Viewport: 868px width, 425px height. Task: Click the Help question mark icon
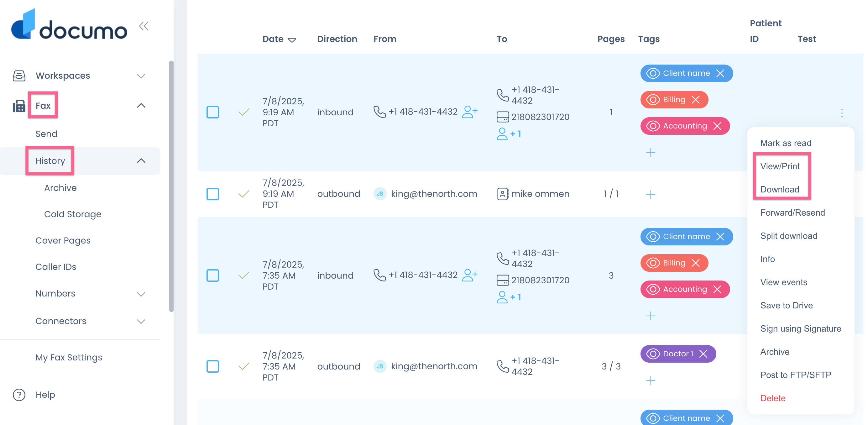click(19, 395)
